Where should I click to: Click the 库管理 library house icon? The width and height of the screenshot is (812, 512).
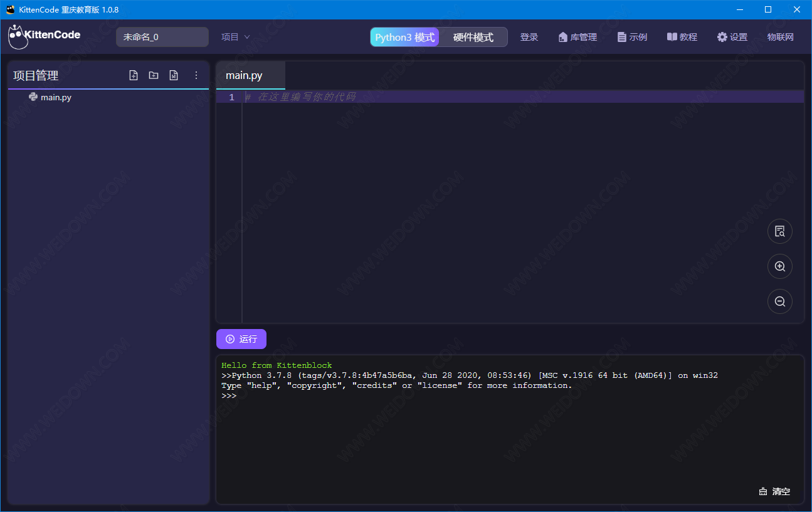pos(562,37)
